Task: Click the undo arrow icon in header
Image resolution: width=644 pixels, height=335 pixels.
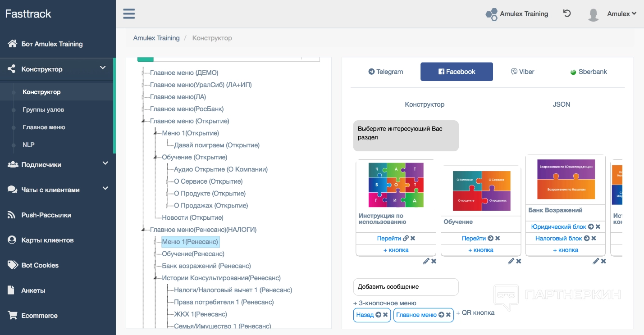Action: tap(567, 14)
